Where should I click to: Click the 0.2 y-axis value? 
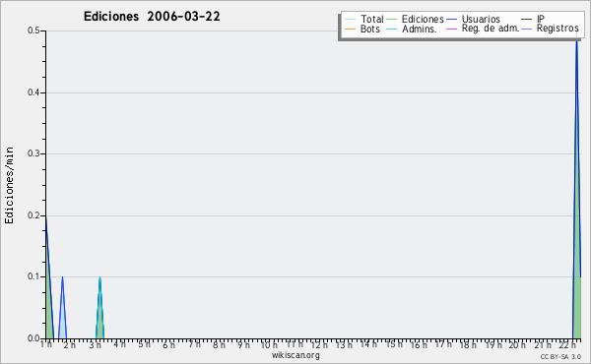pyautogui.click(x=33, y=215)
